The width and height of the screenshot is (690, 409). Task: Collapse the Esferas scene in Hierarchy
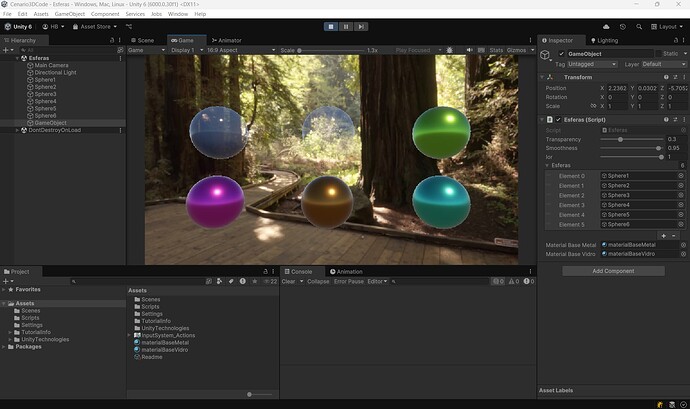17,58
